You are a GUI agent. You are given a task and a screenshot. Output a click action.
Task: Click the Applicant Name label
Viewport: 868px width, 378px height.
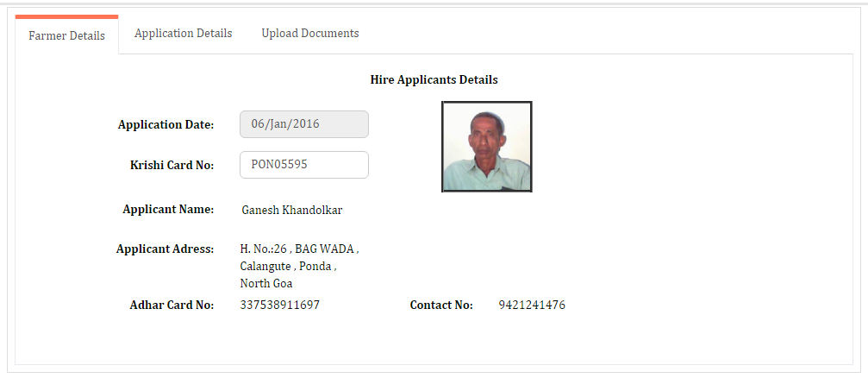168,210
